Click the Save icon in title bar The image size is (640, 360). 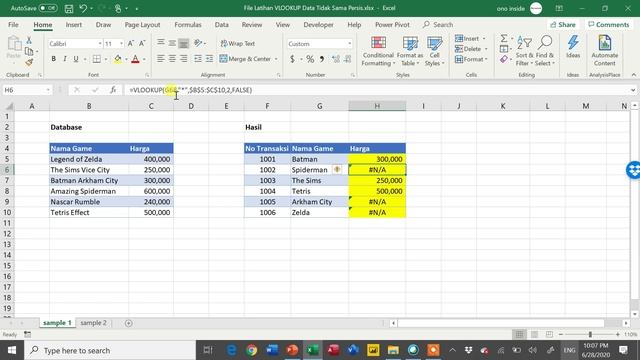pyautogui.click(x=69, y=8)
